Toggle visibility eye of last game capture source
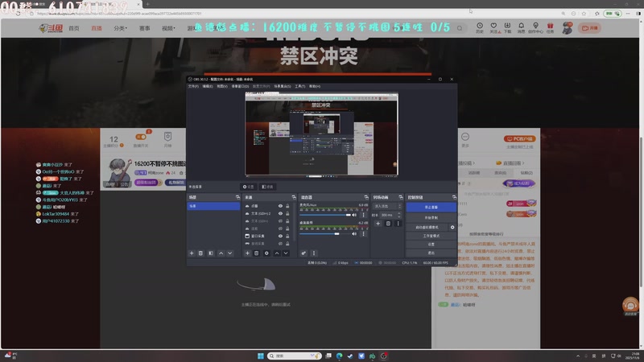644x362 pixels. pyautogui.click(x=280, y=244)
